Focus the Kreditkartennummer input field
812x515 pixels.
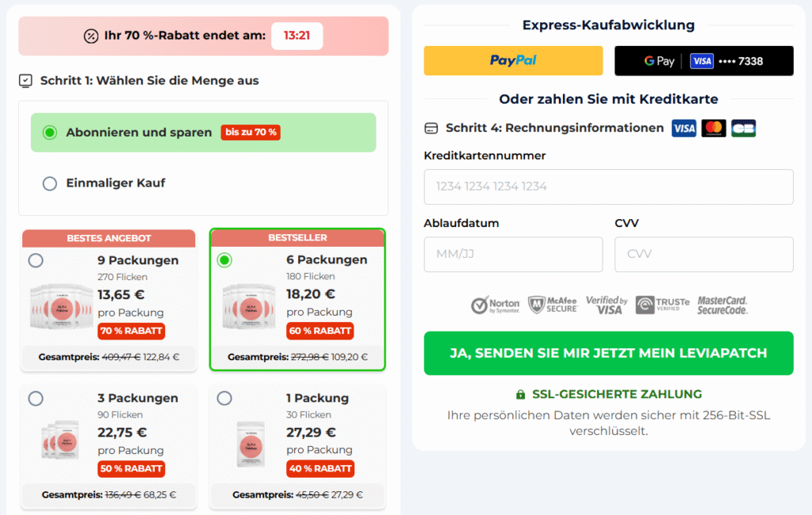pos(608,186)
